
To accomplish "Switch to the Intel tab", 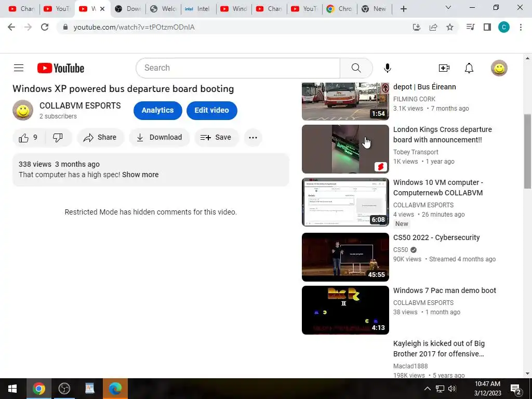I will coord(198,9).
